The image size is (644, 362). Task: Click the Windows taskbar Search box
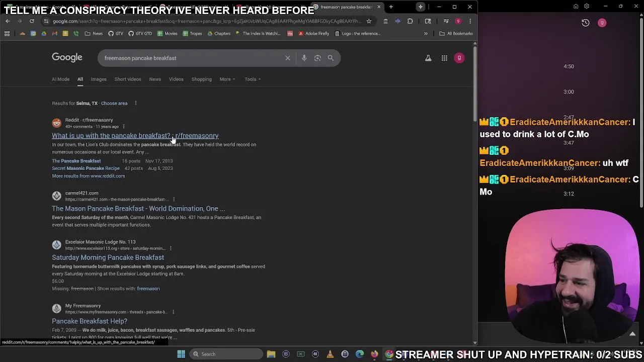227,354
